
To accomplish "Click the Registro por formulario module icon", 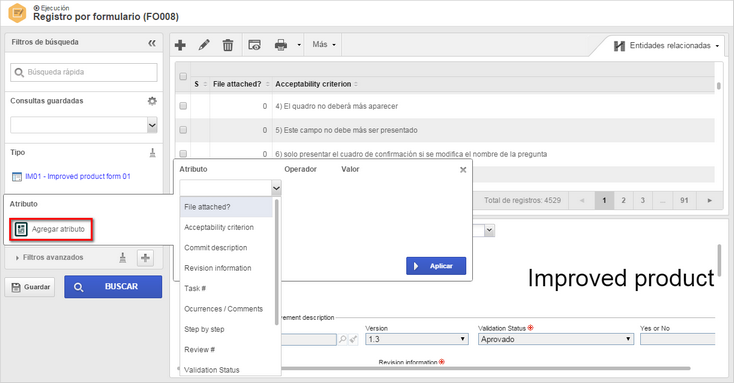I will (17, 13).
